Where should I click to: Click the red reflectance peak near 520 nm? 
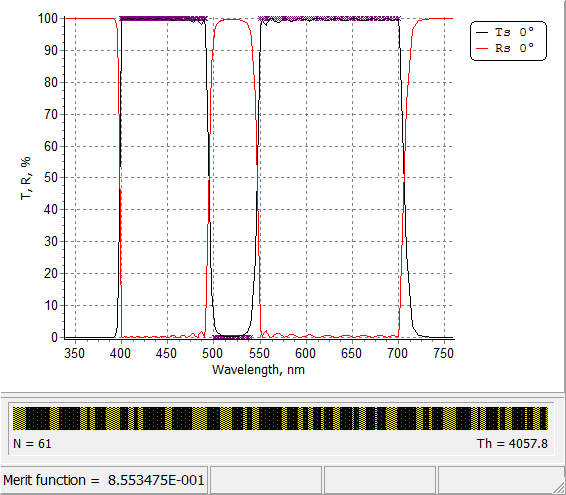pyautogui.click(x=231, y=19)
